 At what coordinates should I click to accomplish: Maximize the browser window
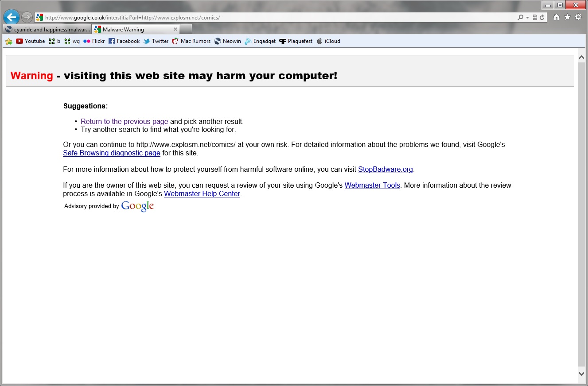560,5
